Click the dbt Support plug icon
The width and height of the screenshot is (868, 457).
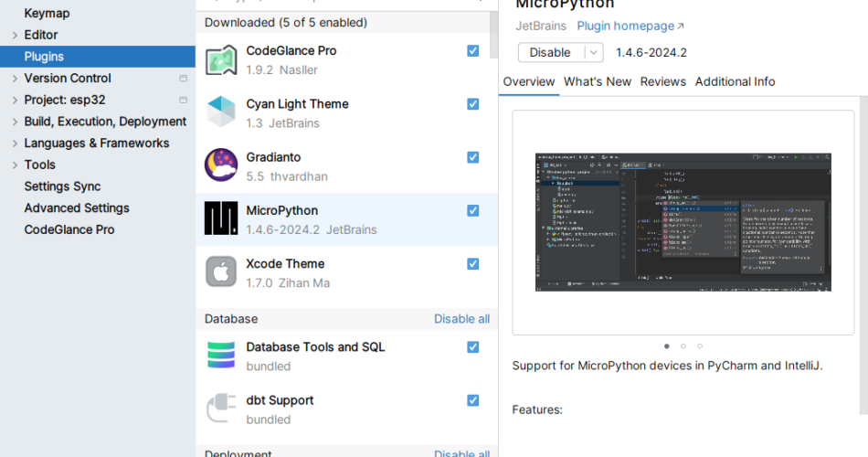[221, 409]
